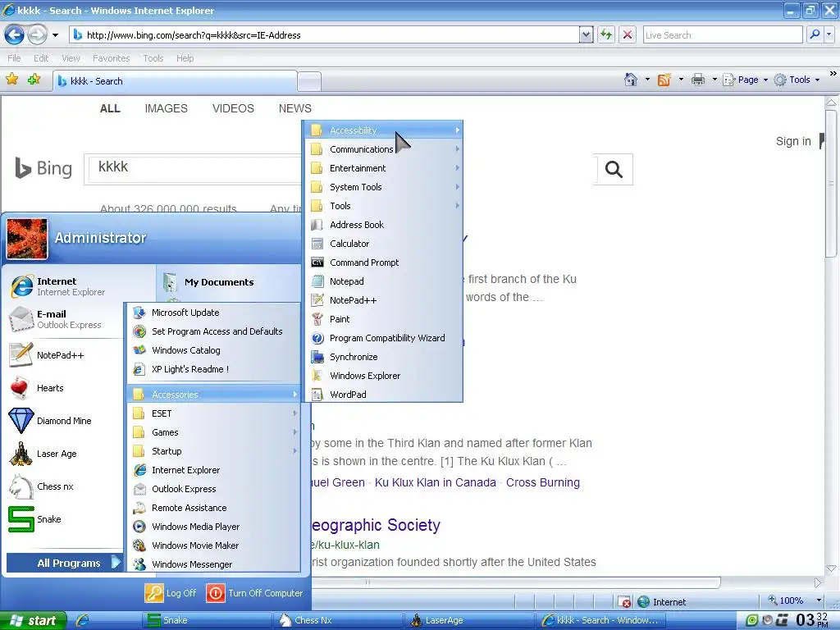Open the Cross Burning link
Image resolution: width=840 pixels, height=630 pixels.
pos(543,482)
